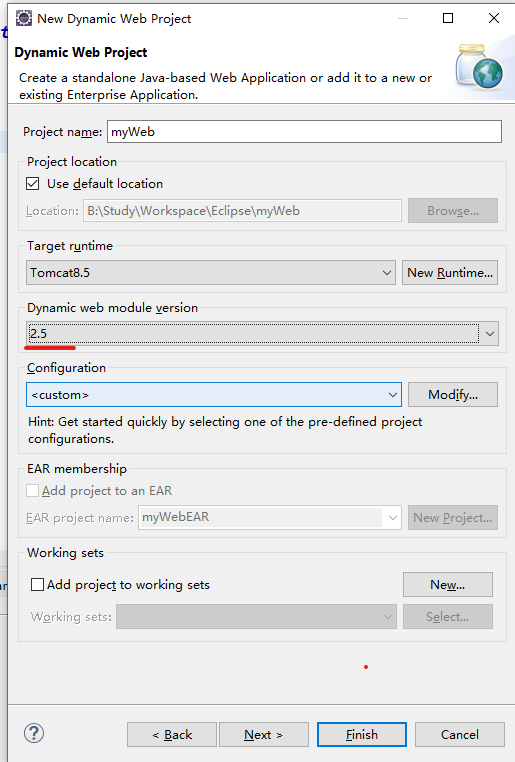Click into the Project name field
Screen dimensions: 515x762
pyautogui.click(x=304, y=132)
